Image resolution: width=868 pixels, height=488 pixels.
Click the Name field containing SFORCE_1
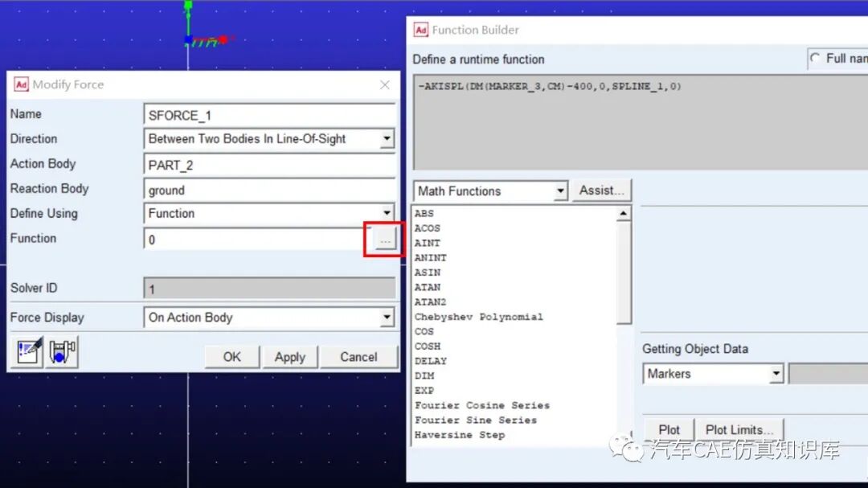(x=269, y=115)
